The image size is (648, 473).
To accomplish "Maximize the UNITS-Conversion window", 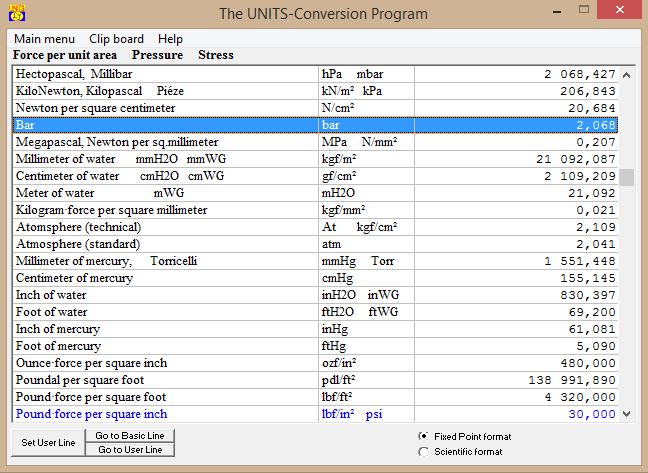I will point(584,10).
